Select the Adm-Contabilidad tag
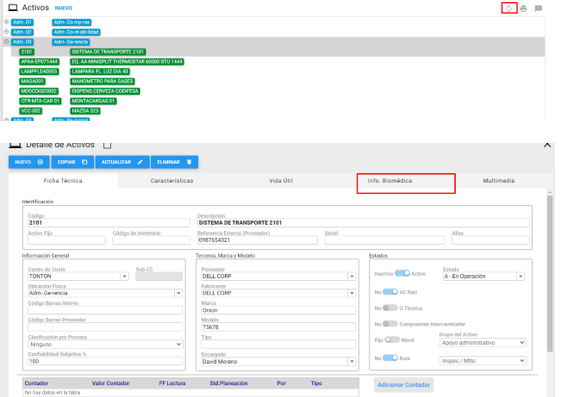The height and width of the screenshot is (397, 561). (76, 32)
